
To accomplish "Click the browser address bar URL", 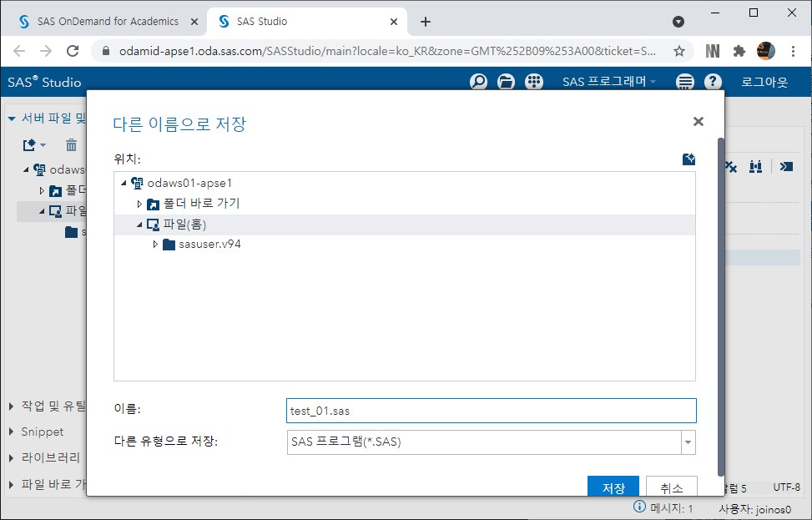I will point(387,51).
